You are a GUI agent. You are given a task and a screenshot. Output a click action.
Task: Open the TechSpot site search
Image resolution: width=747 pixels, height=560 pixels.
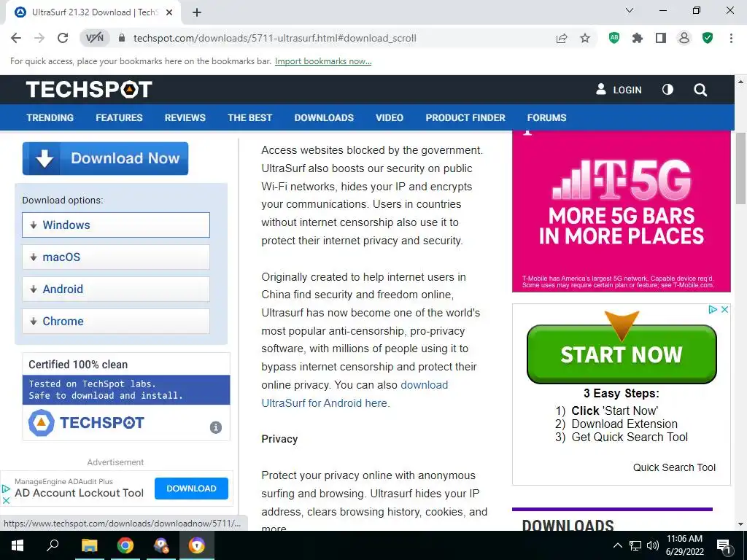point(700,90)
